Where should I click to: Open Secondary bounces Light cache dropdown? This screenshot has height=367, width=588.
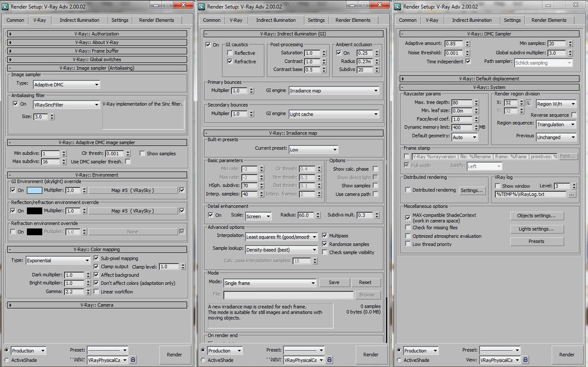coord(334,114)
